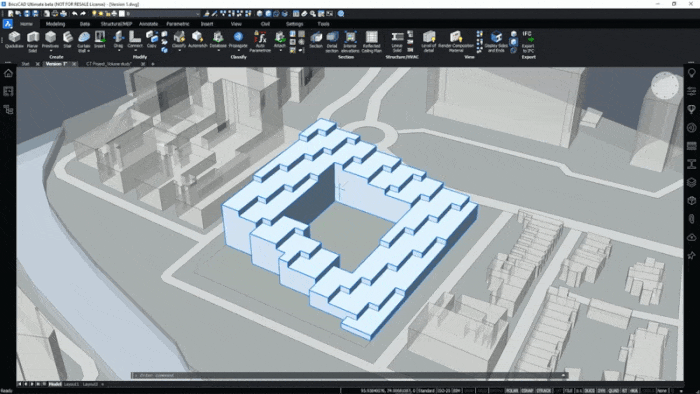Screen dimensions: 700x394
Task: Open the Settings ribbon tab
Action: tap(294, 24)
